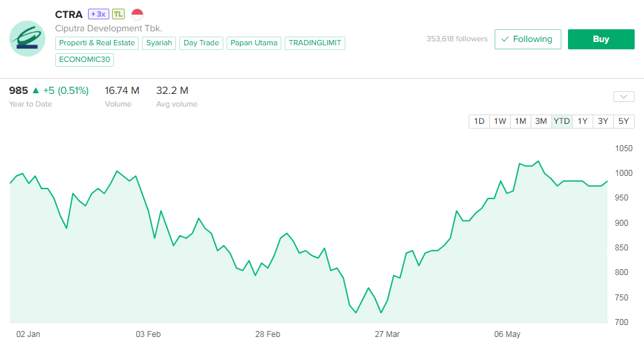Open the Syariah tag
This screenshot has width=644, height=347.
[159, 43]
